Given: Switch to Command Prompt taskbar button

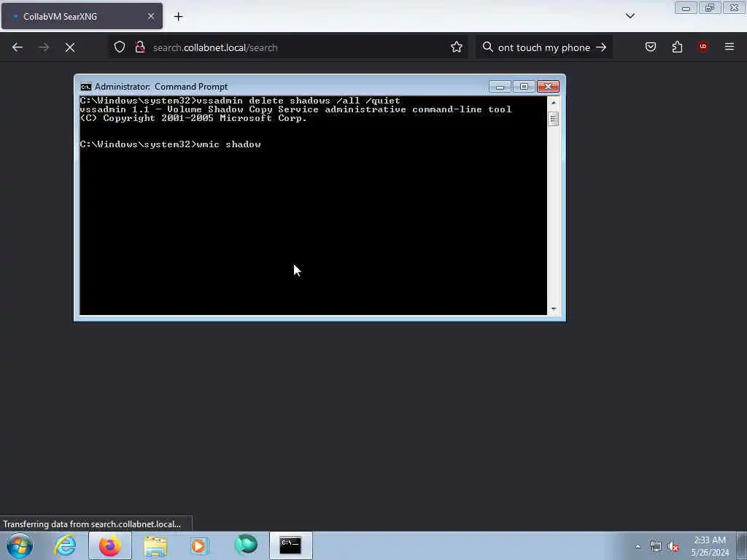Looking at the screenshot, I should click(290, 545).
